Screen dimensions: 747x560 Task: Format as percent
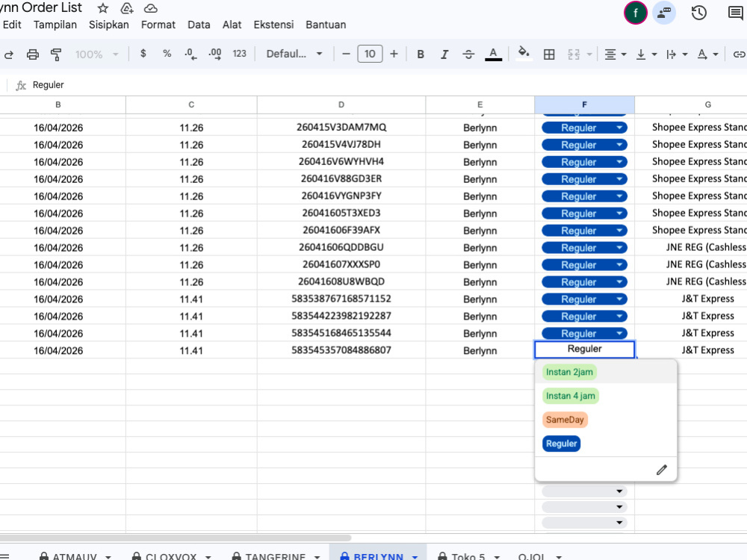pos(167,54)
